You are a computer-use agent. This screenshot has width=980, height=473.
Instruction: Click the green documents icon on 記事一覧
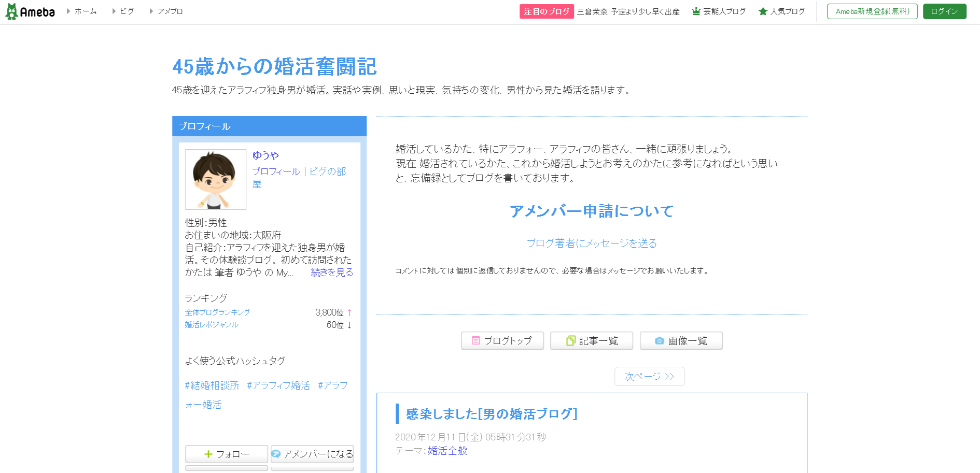[x=570, y=341]
